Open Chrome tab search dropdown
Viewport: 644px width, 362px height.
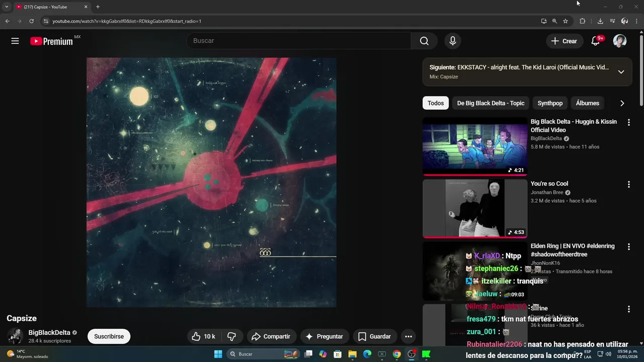pyautogui.click(x=7, y=7)
